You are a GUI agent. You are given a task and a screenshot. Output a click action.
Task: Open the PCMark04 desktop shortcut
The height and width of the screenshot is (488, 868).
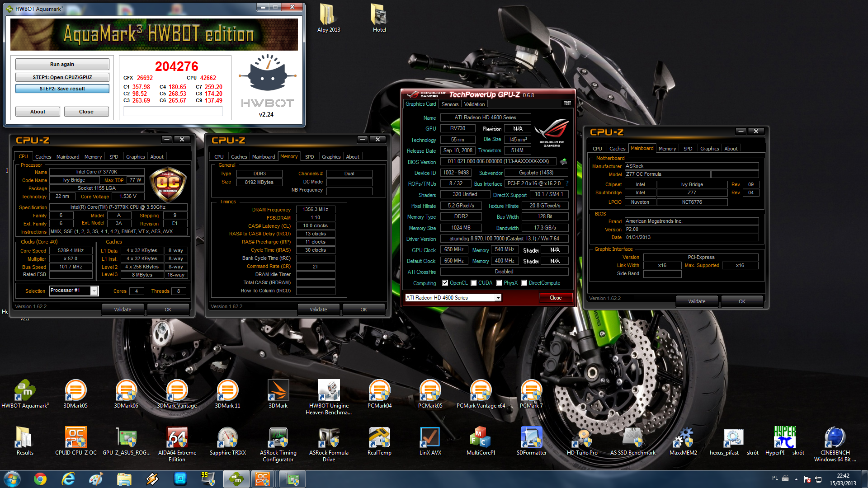(379, 393)
